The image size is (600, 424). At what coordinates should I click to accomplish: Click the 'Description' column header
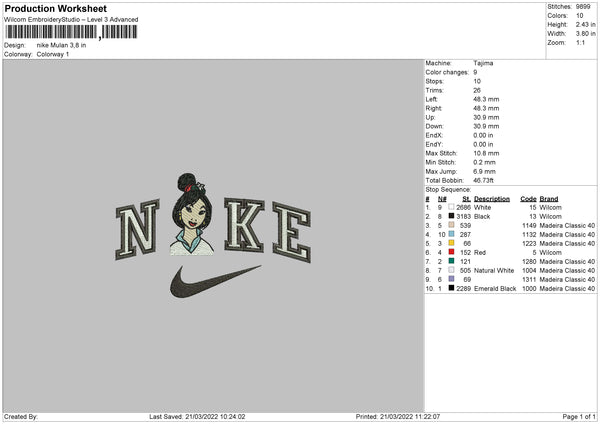click(492, 199)
